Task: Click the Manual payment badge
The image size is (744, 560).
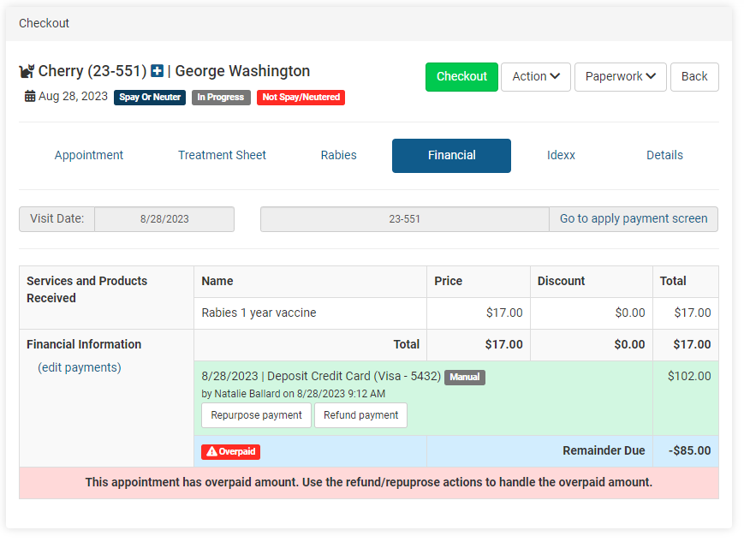Action: tap(464, 377)
